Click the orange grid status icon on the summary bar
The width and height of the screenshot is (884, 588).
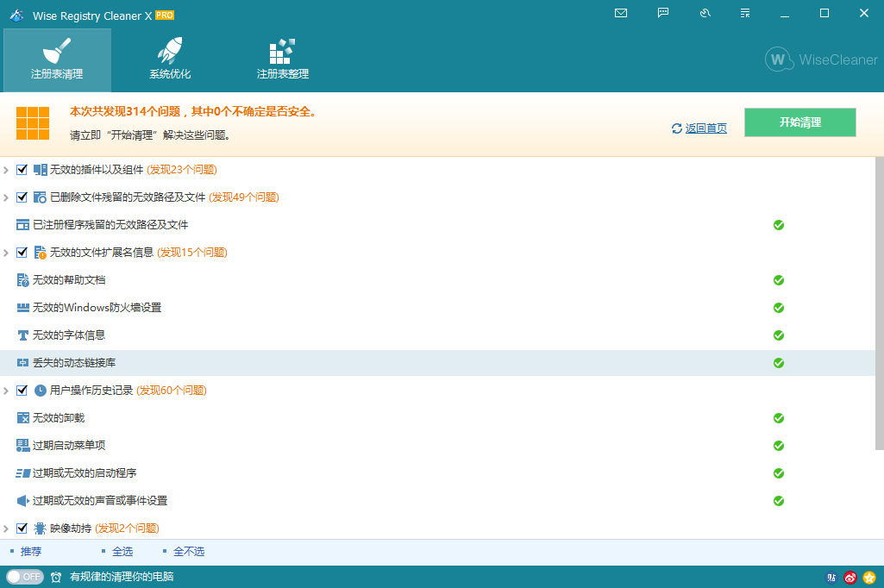[x=33, y=122]
